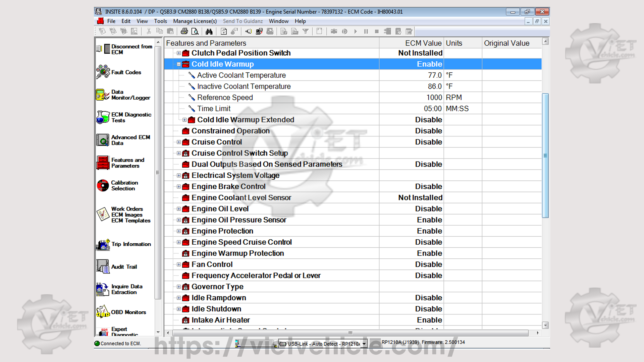This screenshot has height=362, width=644.
Task: Click the Print toolbar icon
Action: 184,32
